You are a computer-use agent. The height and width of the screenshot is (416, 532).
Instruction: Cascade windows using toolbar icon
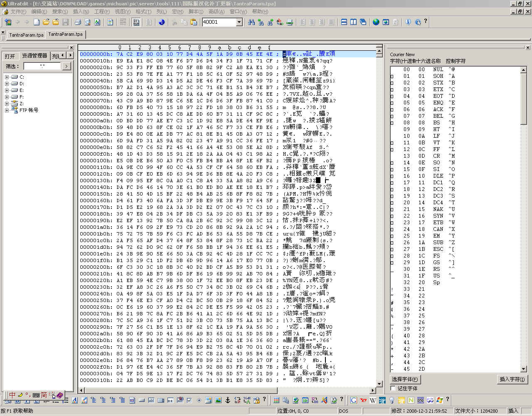(363, 22)
